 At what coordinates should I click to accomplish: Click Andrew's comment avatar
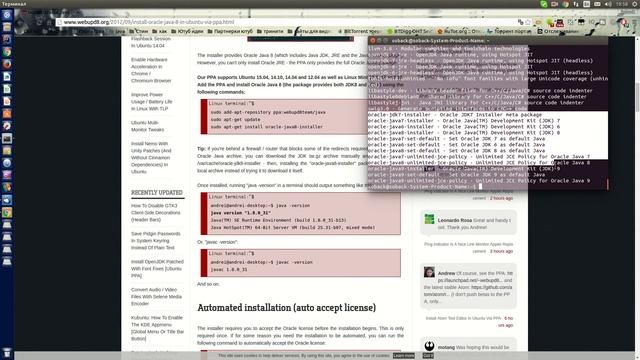429,272
